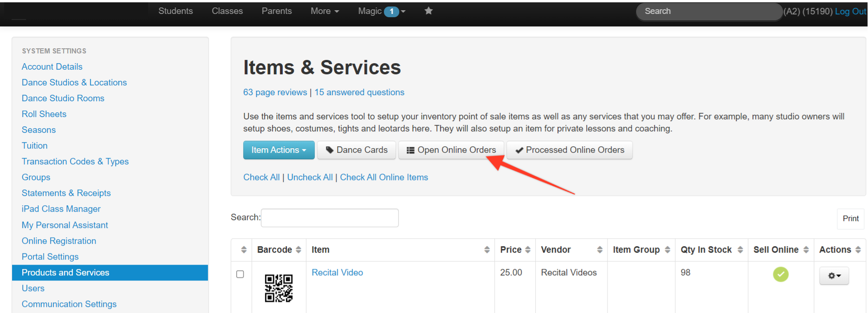The image size is (868, 313).
Task: Sort table by the Qty In Stock arrows
Action: tap(740, 250)
